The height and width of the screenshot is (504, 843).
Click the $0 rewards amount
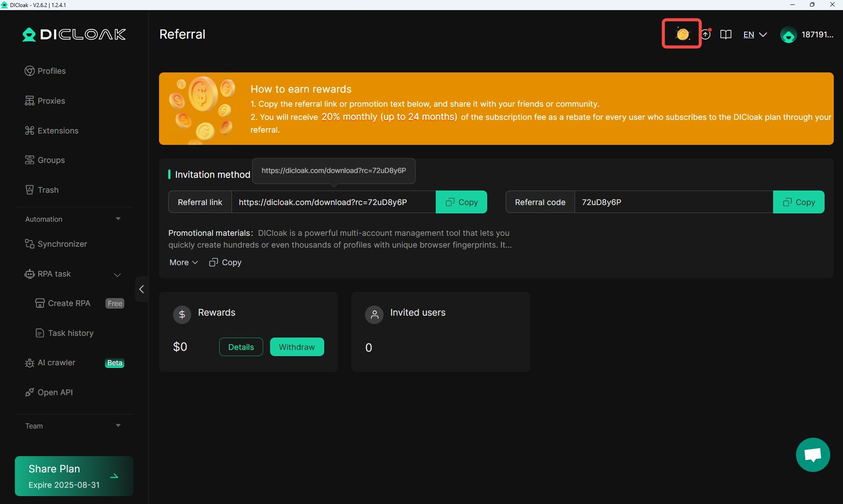tap(180, 347)
